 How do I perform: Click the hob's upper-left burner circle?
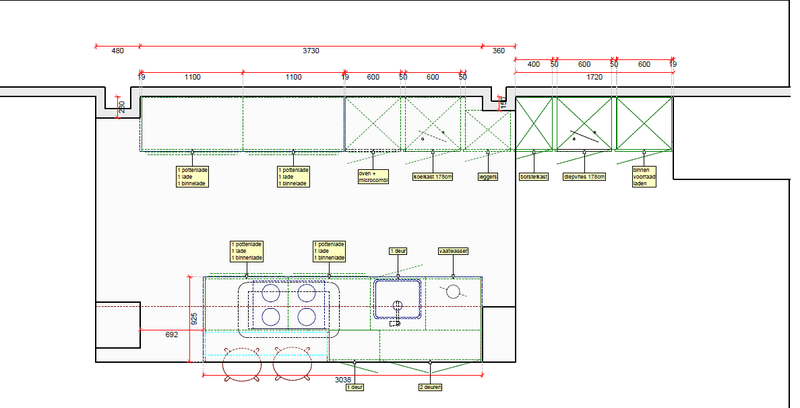pos(271,293)
